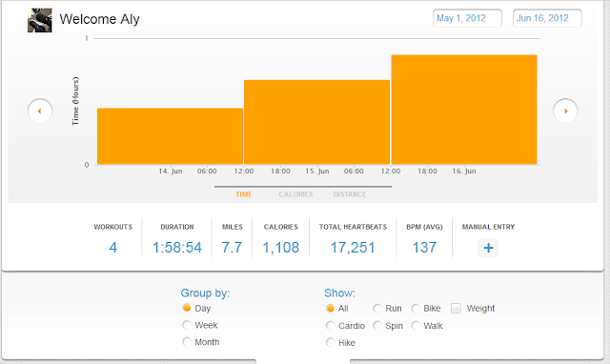This screenshot has height=364, width=610.
Task: Group workouts by Week
Action: click(187, 325)
